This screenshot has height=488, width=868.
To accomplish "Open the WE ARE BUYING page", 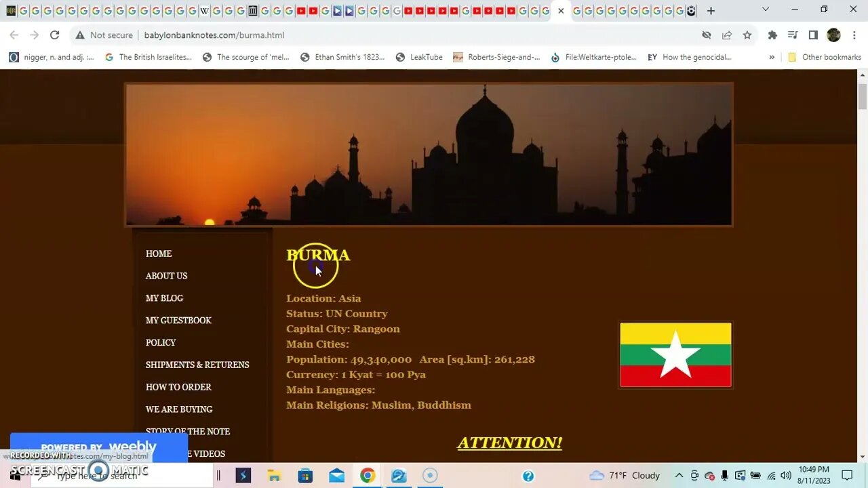I will 179,409.
